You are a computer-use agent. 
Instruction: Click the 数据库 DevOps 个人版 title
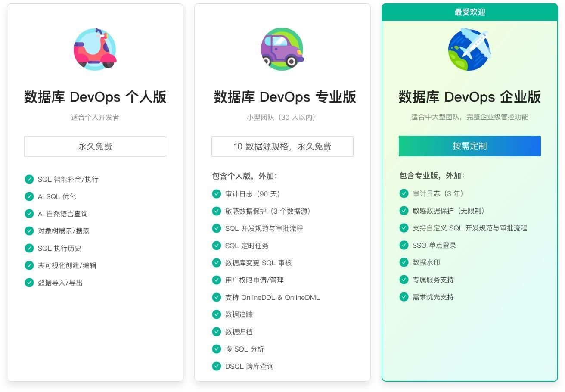[95, 97]
